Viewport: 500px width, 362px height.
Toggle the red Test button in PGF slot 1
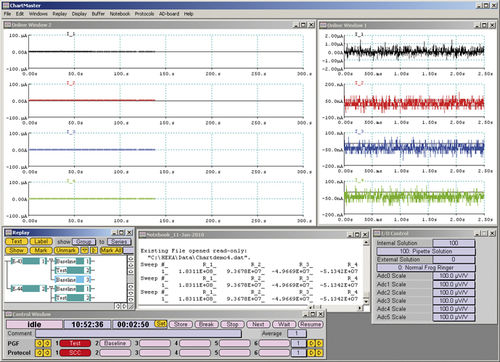click(x=75, y=343)
